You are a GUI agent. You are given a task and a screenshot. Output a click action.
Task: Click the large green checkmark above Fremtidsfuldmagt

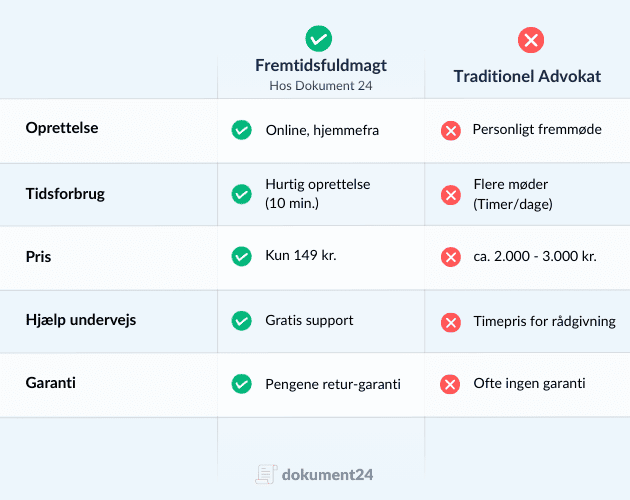319,40
